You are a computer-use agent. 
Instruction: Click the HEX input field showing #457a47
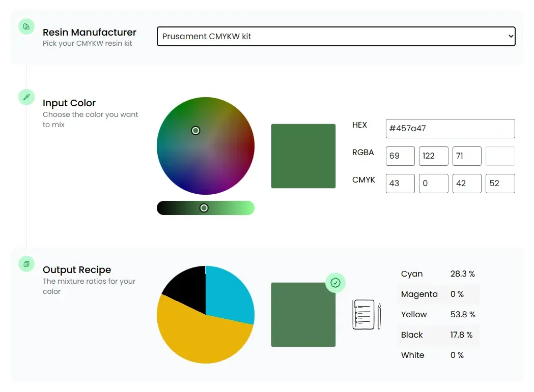point(450,129)
